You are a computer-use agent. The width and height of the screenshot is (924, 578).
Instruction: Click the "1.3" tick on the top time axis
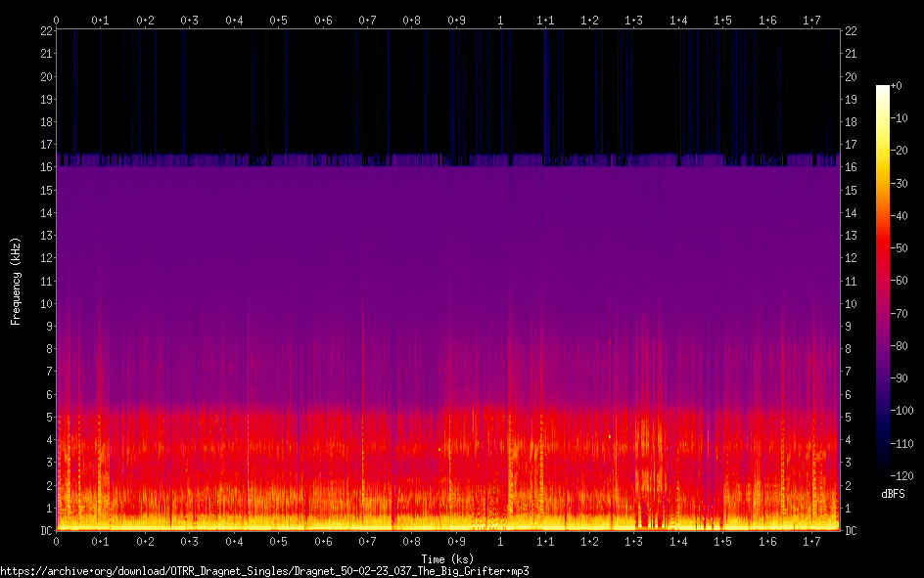coord(634,20)
